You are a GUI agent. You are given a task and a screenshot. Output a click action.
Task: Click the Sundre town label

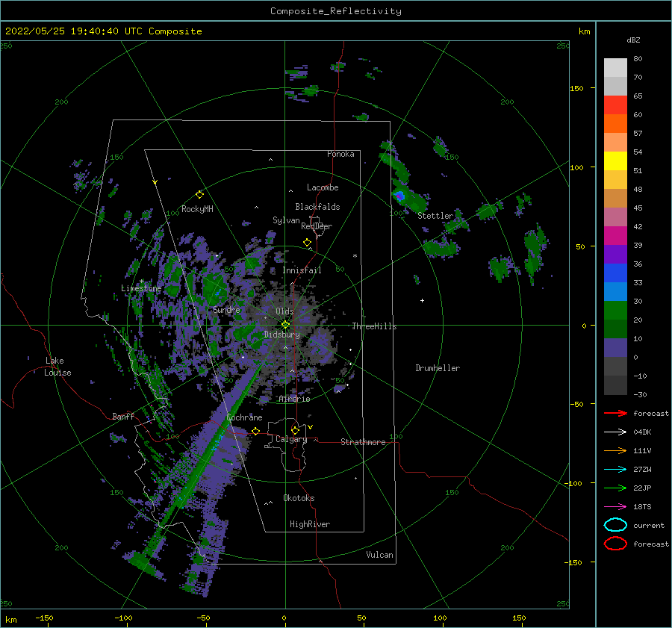[x=226, y=309]
